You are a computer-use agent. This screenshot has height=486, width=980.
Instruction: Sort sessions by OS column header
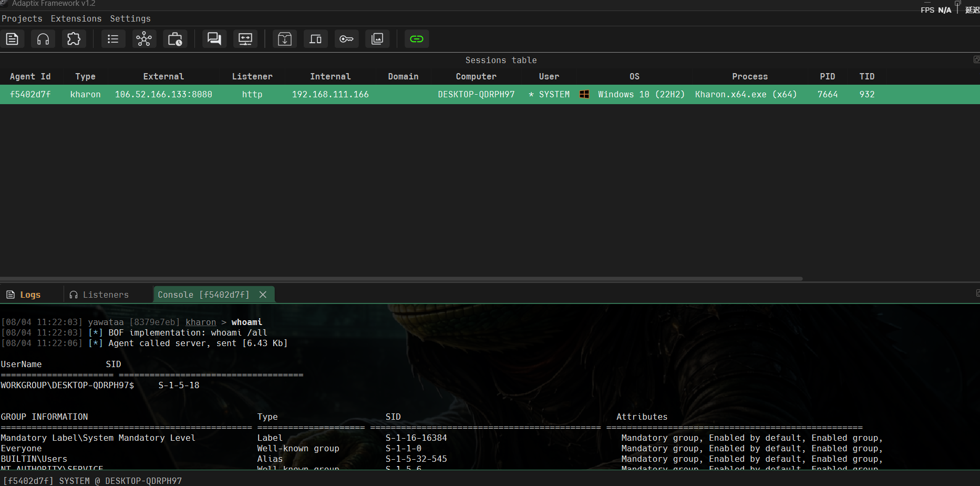pyautogui.click(x=635, y=77)
